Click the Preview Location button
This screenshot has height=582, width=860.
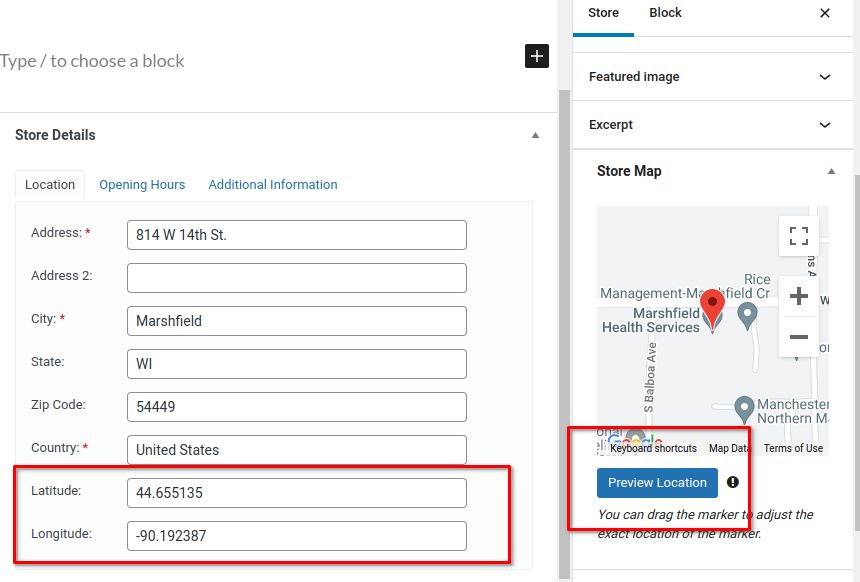657,483
